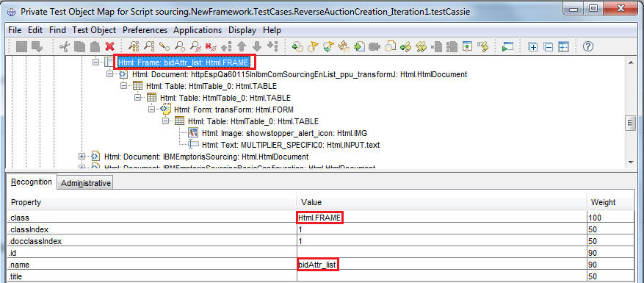Click the plain gray down arrow icon
The height and width of the screenshot is (283, 644).
(x=257, y=46)
